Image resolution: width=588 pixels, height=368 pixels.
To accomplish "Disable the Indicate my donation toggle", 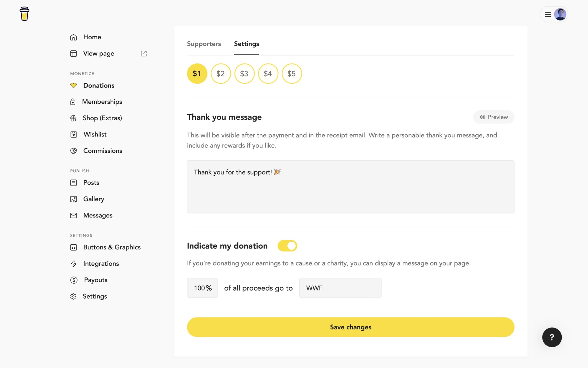I will tap(287, 246).
